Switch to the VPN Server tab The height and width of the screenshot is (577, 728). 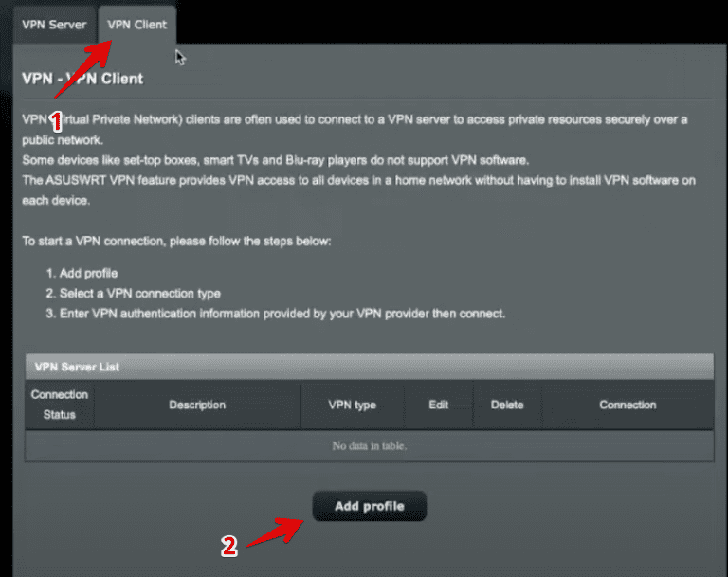click(54, 25)
